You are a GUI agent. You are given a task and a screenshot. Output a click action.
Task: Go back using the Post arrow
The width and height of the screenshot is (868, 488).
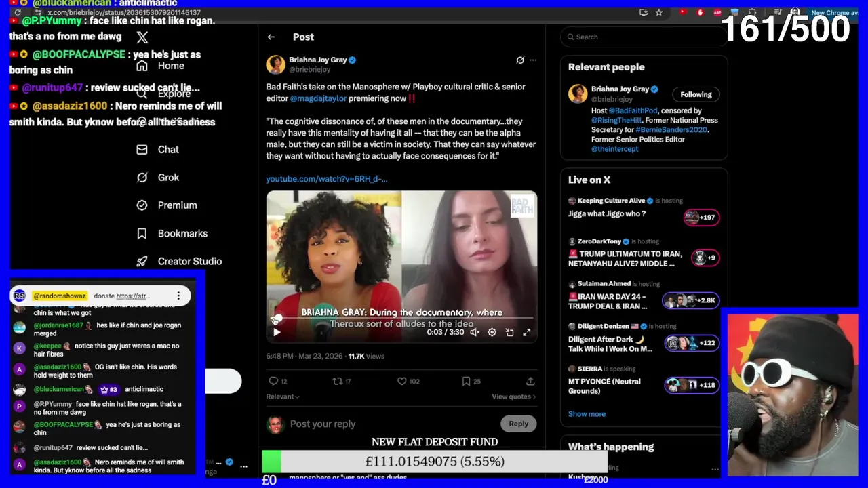(x=271, y=37)
